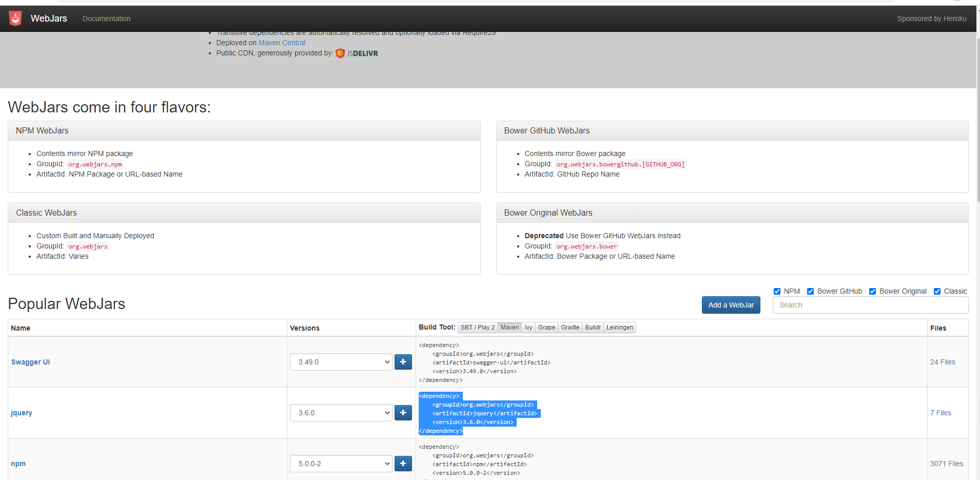
Task: Open the jquery webjar link
Action: point(22,413)
